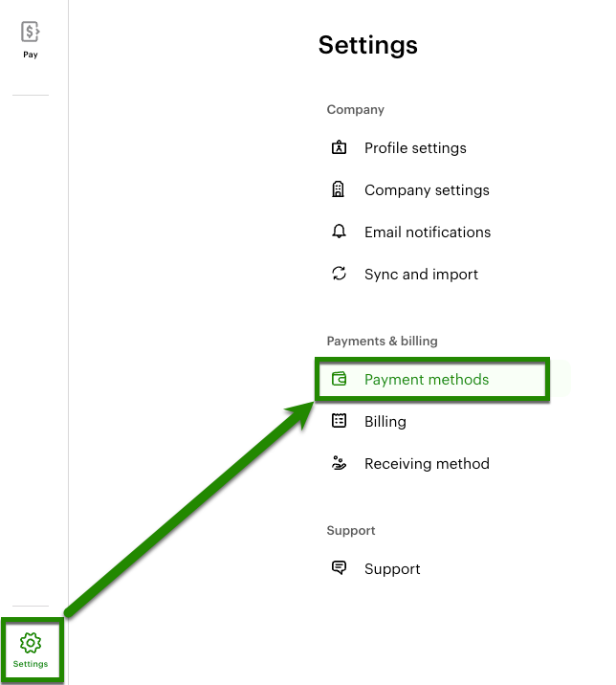
Task: Click the Settings gear icon
Action: [x=31, y=642]
